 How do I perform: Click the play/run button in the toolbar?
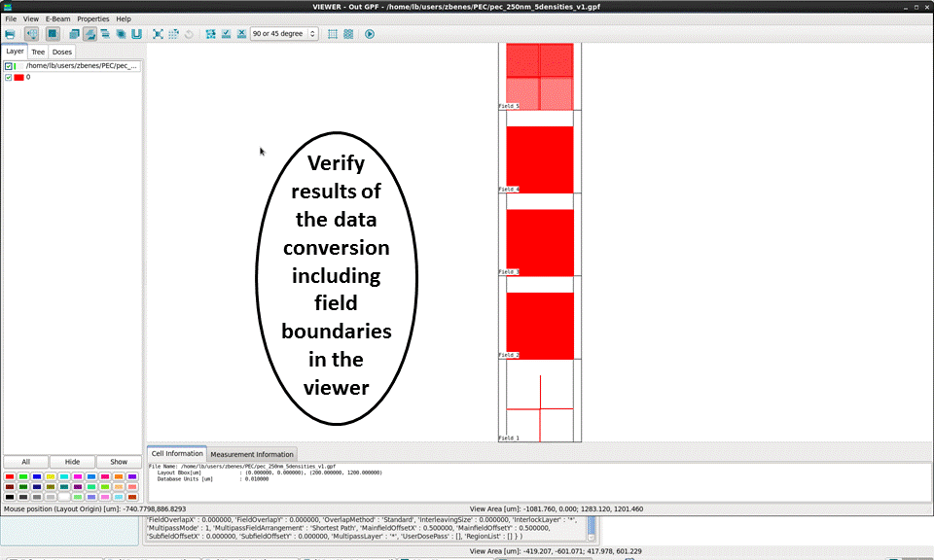[370, 34]
